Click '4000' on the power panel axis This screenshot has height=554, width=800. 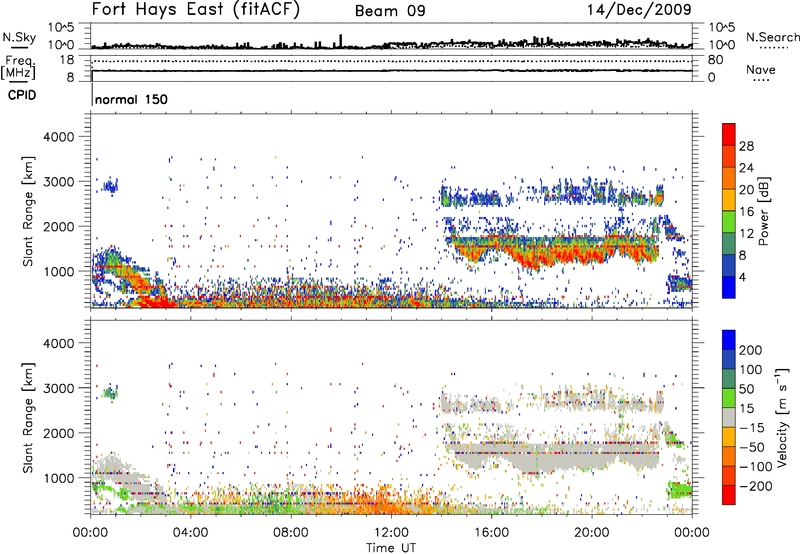tap(59, 137)
